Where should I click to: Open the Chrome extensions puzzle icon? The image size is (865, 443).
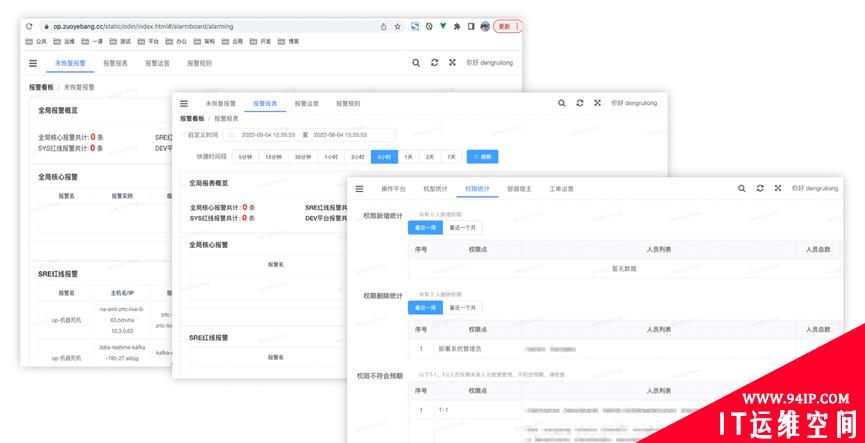point(457,26)
